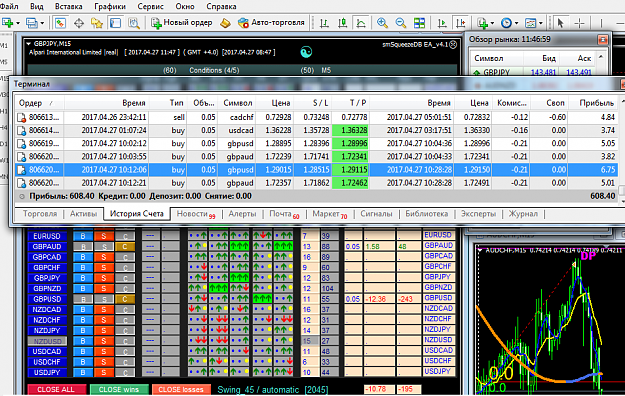Expand the Indicators dropdown arrow
Viewport: 625px width, 396px height.
pos(493,23)
